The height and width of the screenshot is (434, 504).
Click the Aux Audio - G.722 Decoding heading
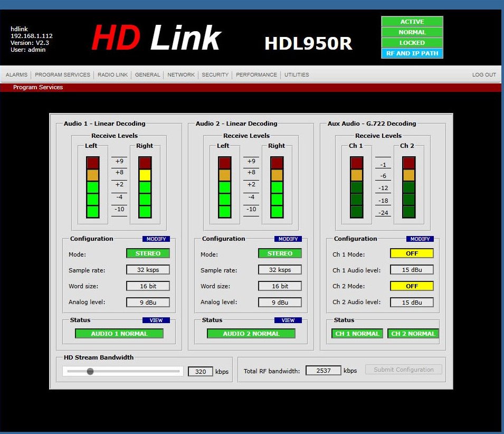pos(372,124)
